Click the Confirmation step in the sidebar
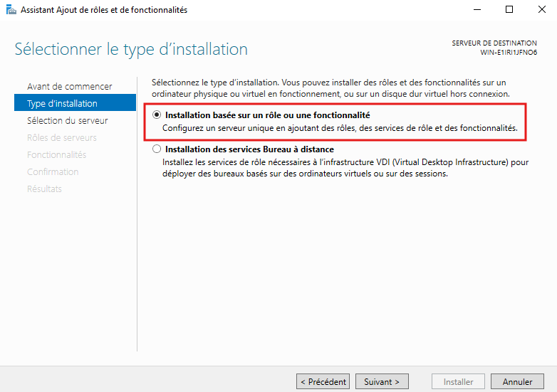The height and width of the screenshot is (392, 557). click(x=52, y=171)
